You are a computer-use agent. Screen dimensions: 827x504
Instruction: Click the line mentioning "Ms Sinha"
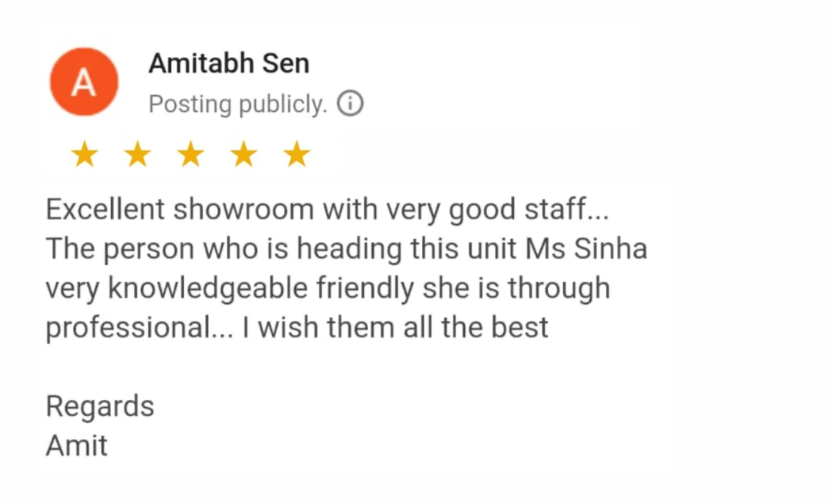347,249
